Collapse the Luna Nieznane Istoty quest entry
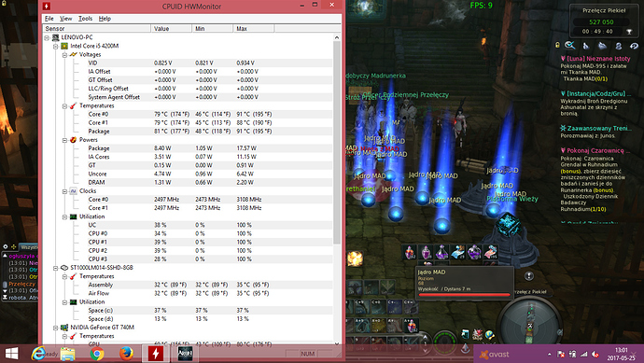 tap(563, 59)
